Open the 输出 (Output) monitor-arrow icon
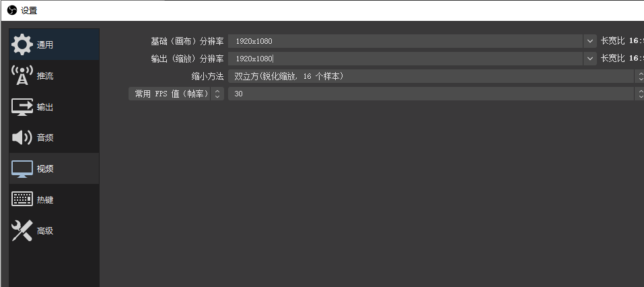The image size is (644, 287). (22, 107)
